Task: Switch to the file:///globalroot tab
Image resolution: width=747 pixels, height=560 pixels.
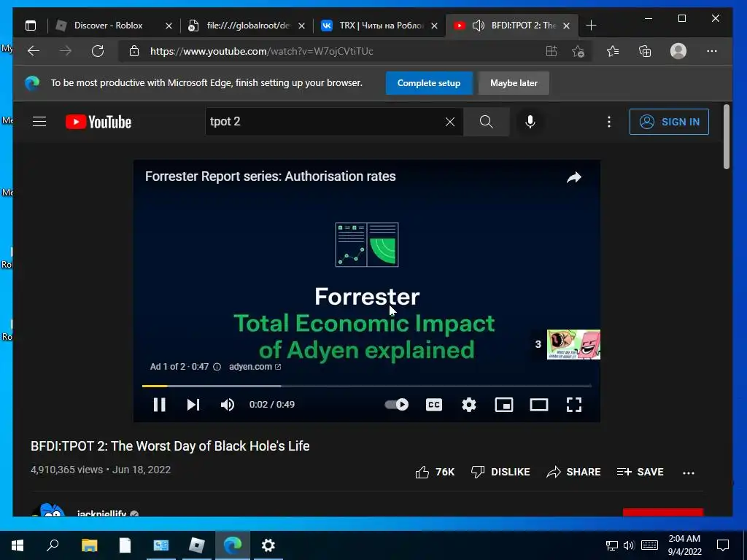Action: (x=248, y=26)
